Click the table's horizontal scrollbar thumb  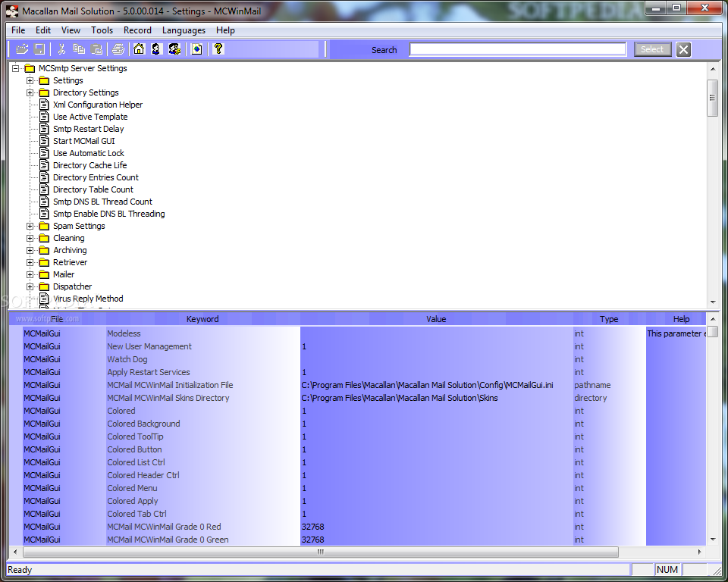click(320, 552)
